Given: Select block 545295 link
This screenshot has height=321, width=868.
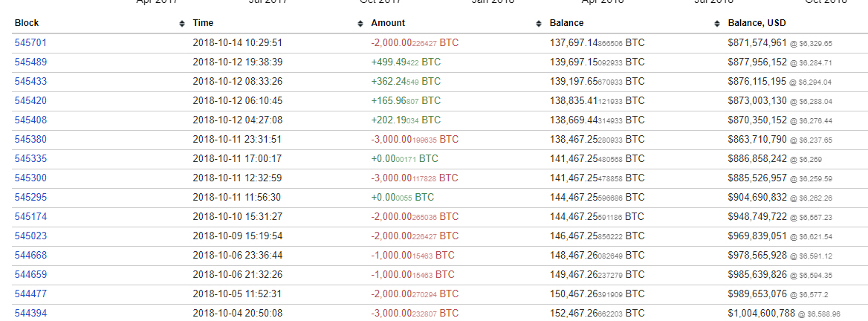Looking at the screenshot, I should pyautogui.click(x=30, y=198).
